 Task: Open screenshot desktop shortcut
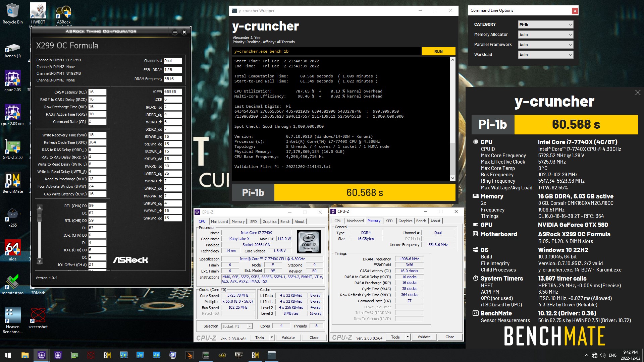point(38,318)
